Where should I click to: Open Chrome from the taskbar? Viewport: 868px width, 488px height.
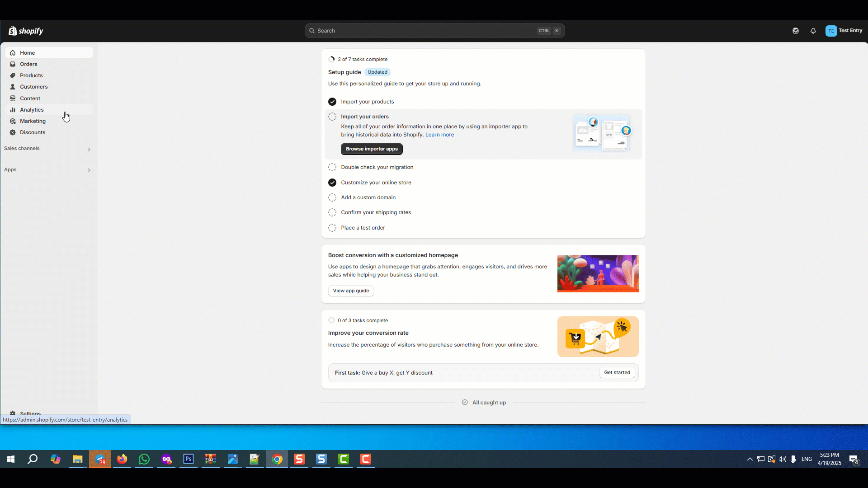277,460
